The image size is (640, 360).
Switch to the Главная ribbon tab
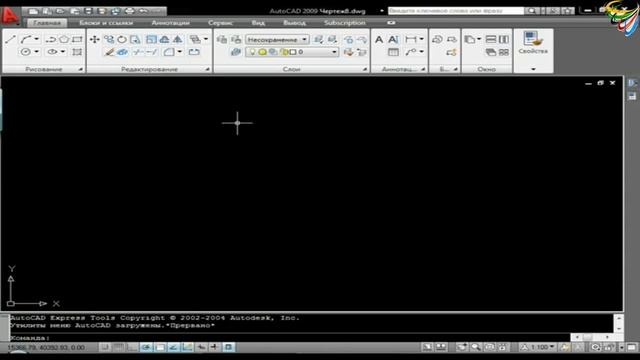(47, 23)
